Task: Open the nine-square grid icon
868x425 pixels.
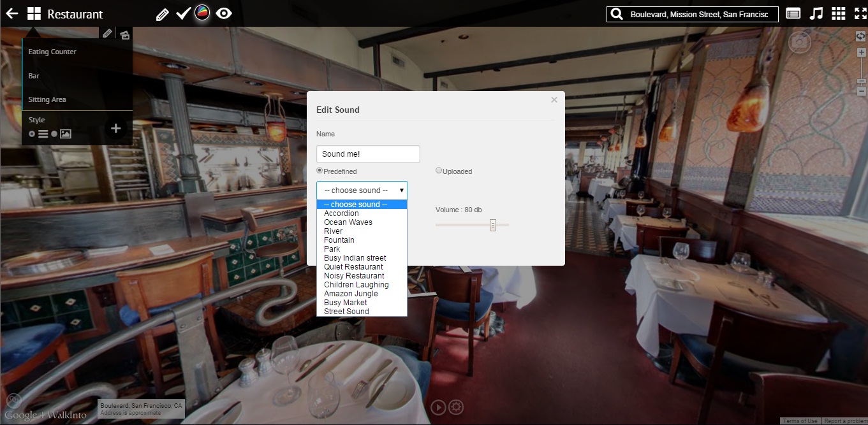Action: pos(839,13)
